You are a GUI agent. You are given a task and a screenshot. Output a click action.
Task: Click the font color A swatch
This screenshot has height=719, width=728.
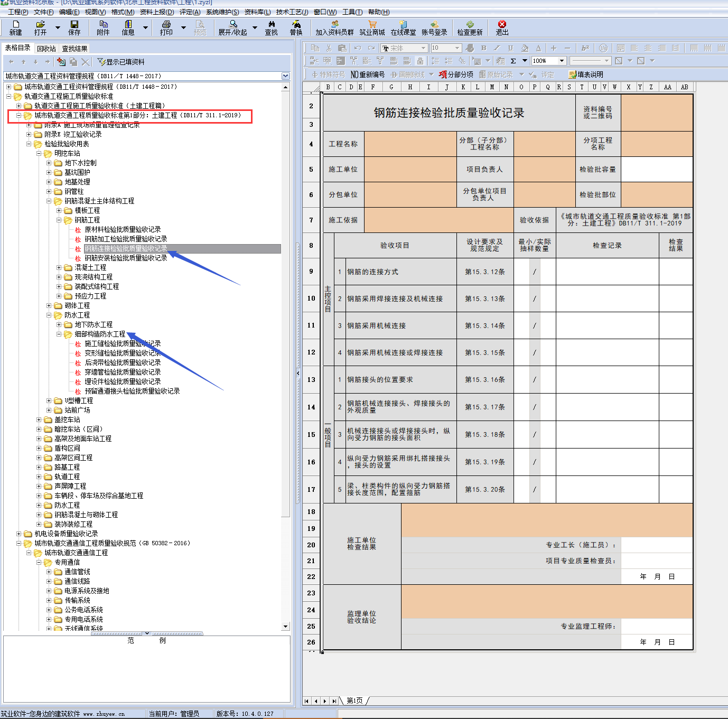click(x=538, y=48)
